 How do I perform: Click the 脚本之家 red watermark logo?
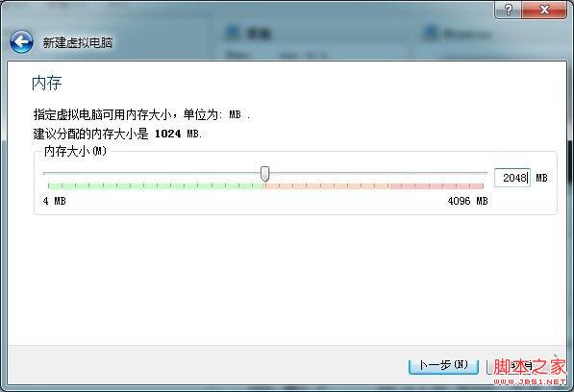(530, 366)
